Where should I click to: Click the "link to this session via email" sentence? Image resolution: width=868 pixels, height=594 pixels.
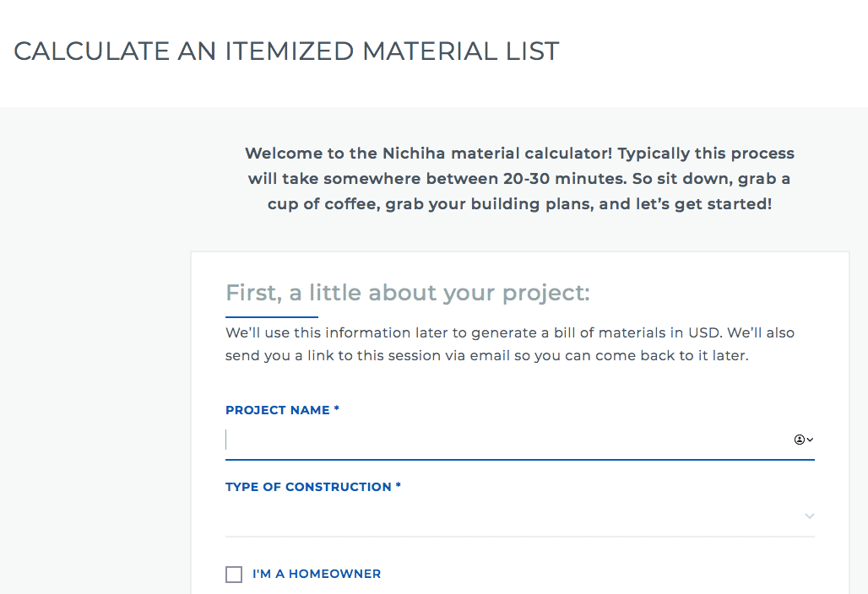[405, 356]
